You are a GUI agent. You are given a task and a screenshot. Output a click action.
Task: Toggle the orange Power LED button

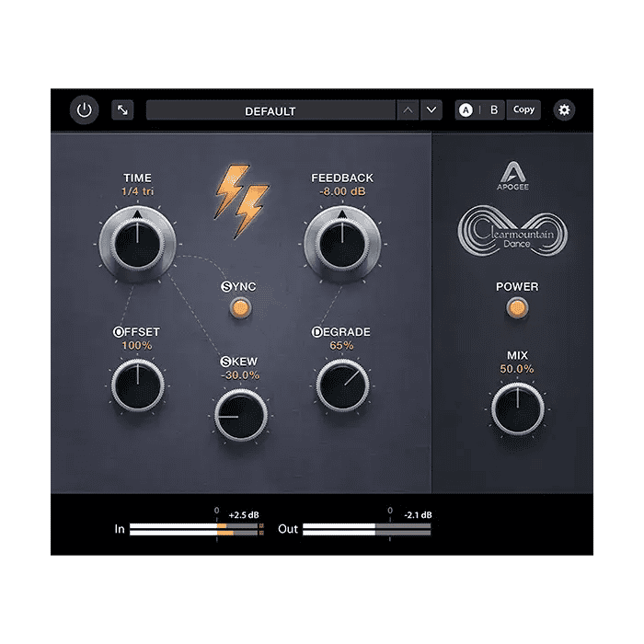click(517, 308)
